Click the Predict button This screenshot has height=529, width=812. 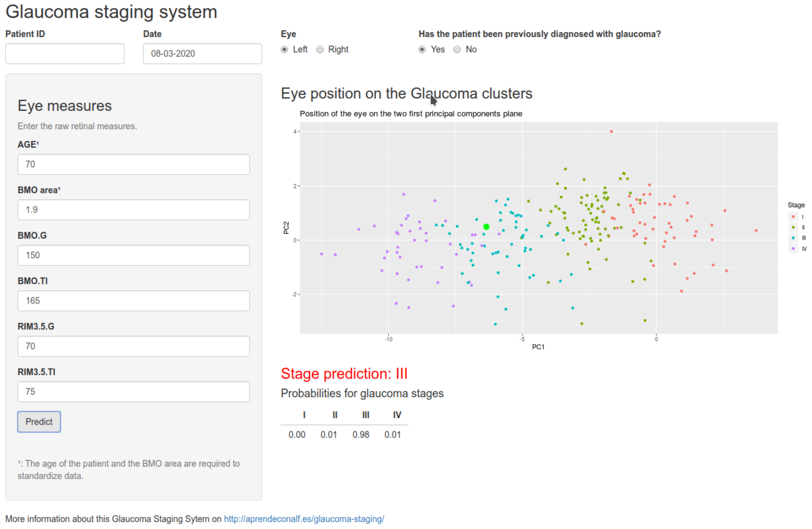39,422
